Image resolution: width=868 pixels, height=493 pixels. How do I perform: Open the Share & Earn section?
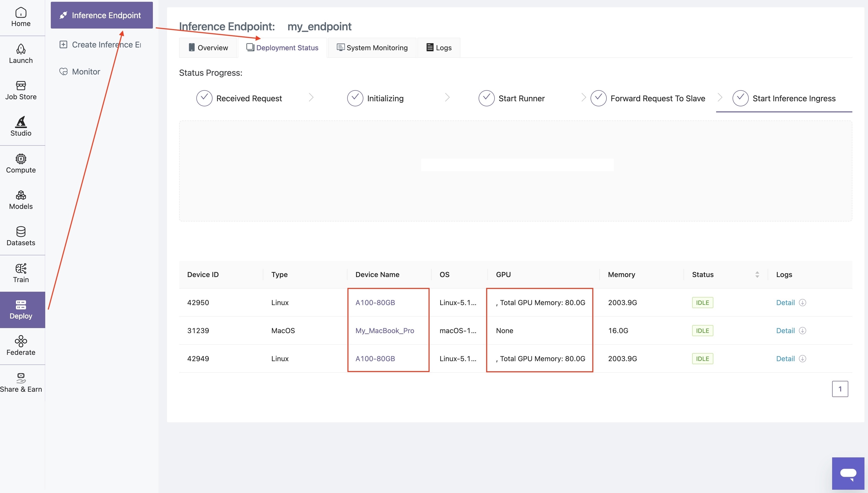coord(21,383)
